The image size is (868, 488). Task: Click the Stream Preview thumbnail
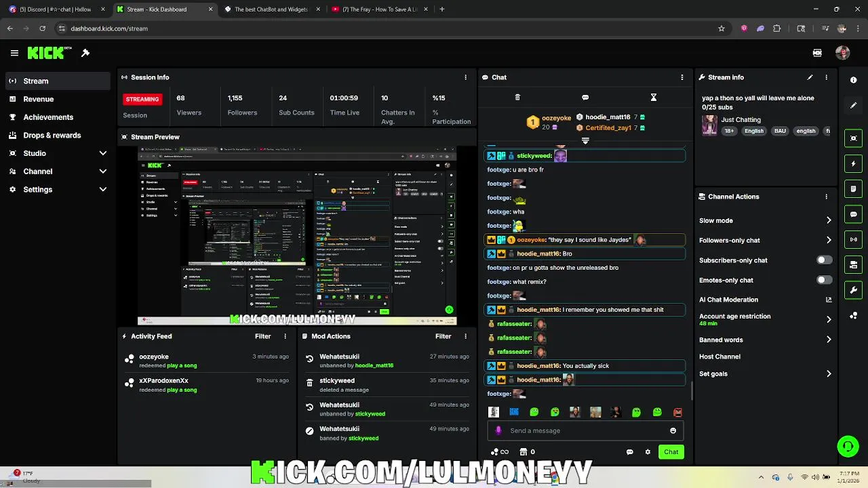[297, 235]
